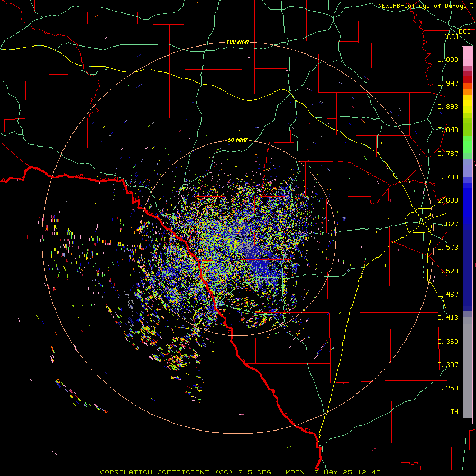Viewport: 476px width, 476px height.
Task: Select the 0.787 legend value
Action: point(448,153)
